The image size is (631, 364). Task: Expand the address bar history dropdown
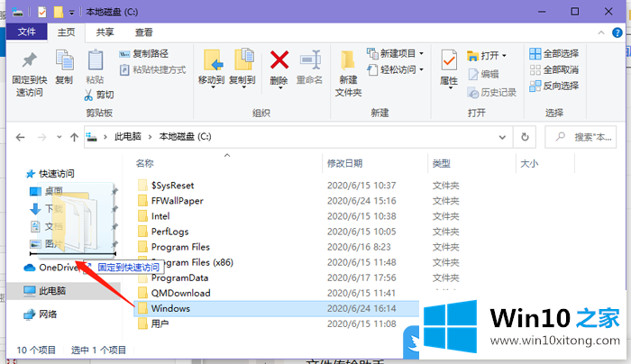tap(502, 137)
